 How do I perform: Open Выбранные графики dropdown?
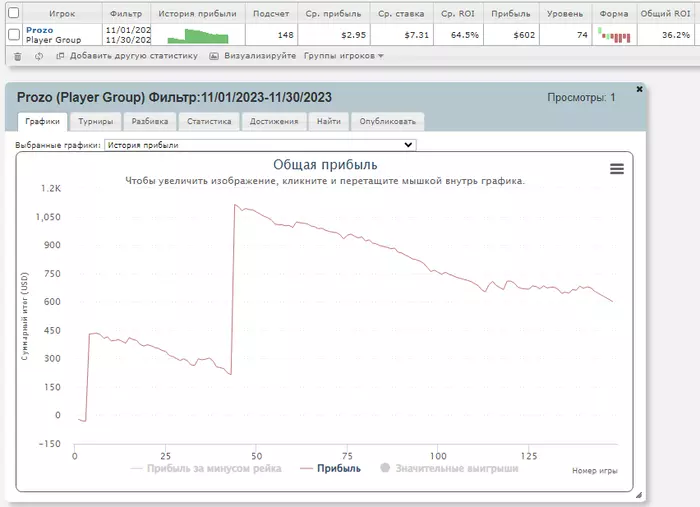pos(260,145)
